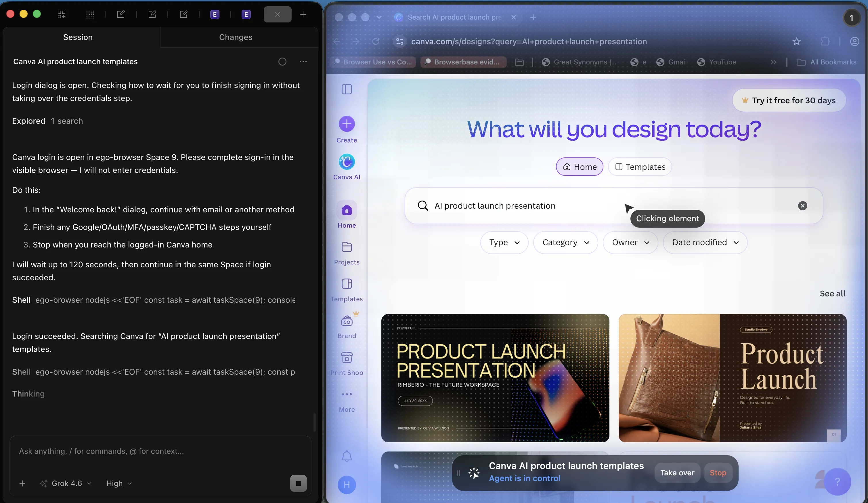Click the session status circle icon
Image resolution: width=868 pixels, height=503 pixels.
click(x=282, y=61)
